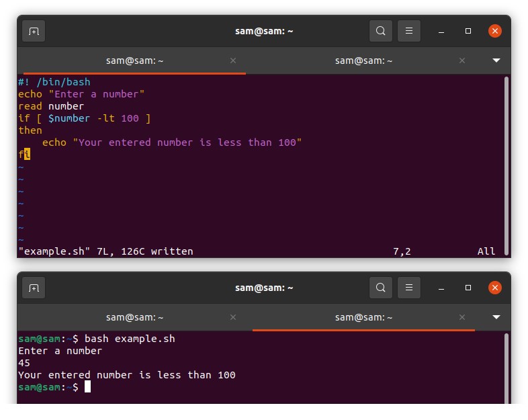Click the 'then' keyword line
The image size is (528, 420).
[x=30, y=130]
